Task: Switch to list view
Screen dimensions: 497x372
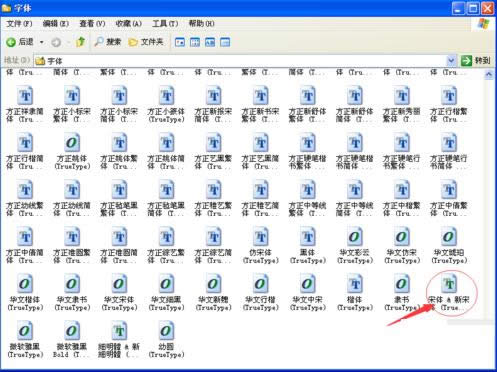Action: click(x=195, y=42)
